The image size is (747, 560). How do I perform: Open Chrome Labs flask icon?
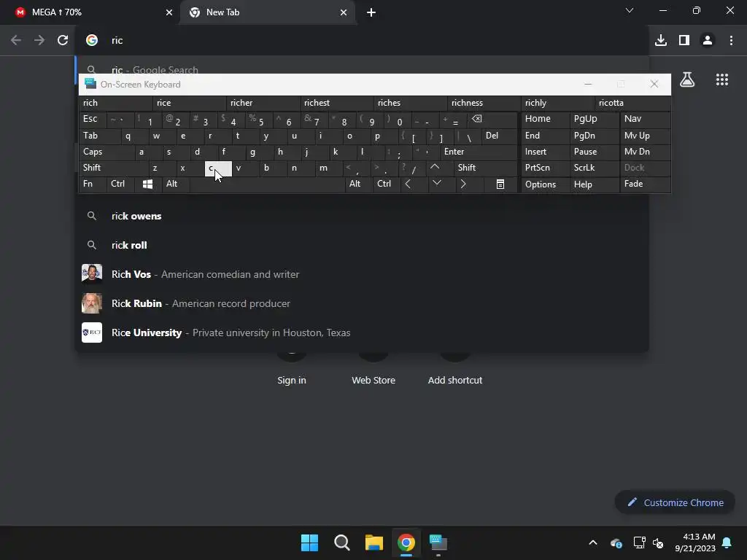[687, 79]
